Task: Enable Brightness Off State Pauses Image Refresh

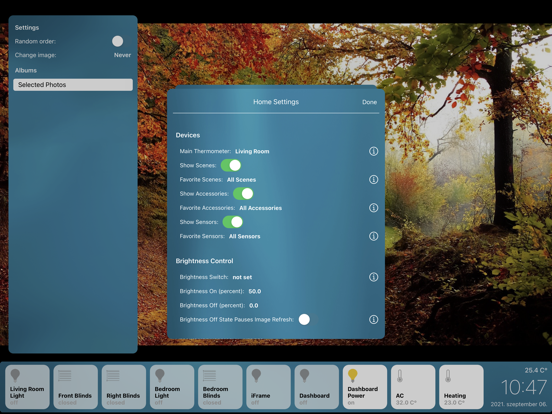Action: pos(308,319)
